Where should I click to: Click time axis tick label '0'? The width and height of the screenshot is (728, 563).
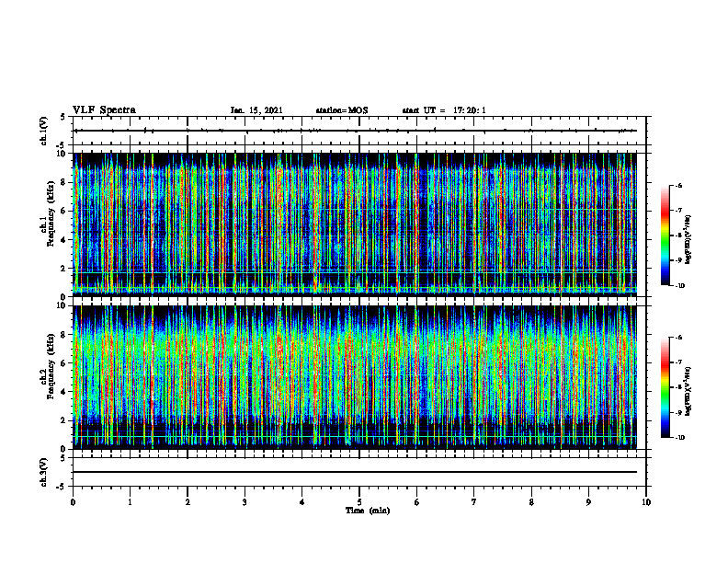click(73, 502)
